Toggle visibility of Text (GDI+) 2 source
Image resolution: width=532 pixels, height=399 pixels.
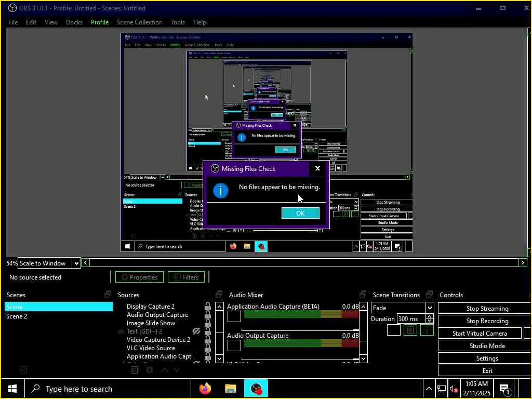[196, 331]
